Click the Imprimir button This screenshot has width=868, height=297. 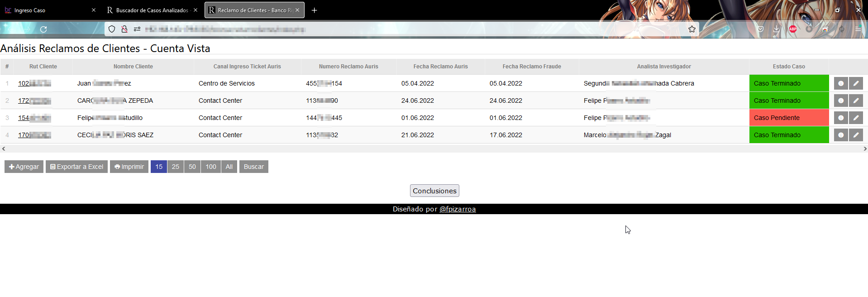pyautogui.click(x=129, y=167)
